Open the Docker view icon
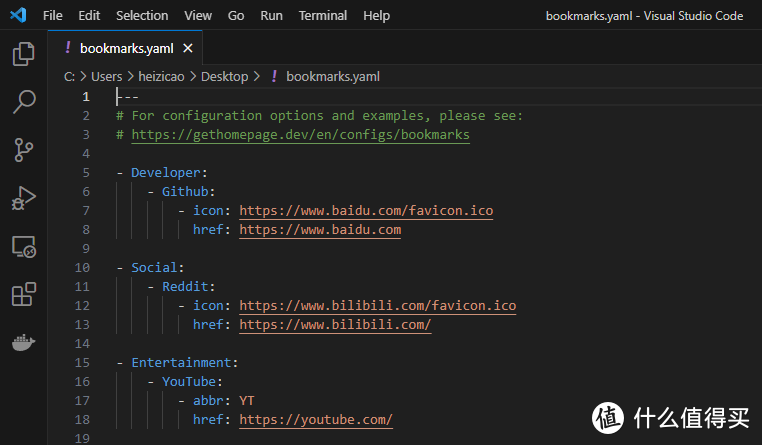Viewport: 762px width, 445px height. (x=23, y=342)
